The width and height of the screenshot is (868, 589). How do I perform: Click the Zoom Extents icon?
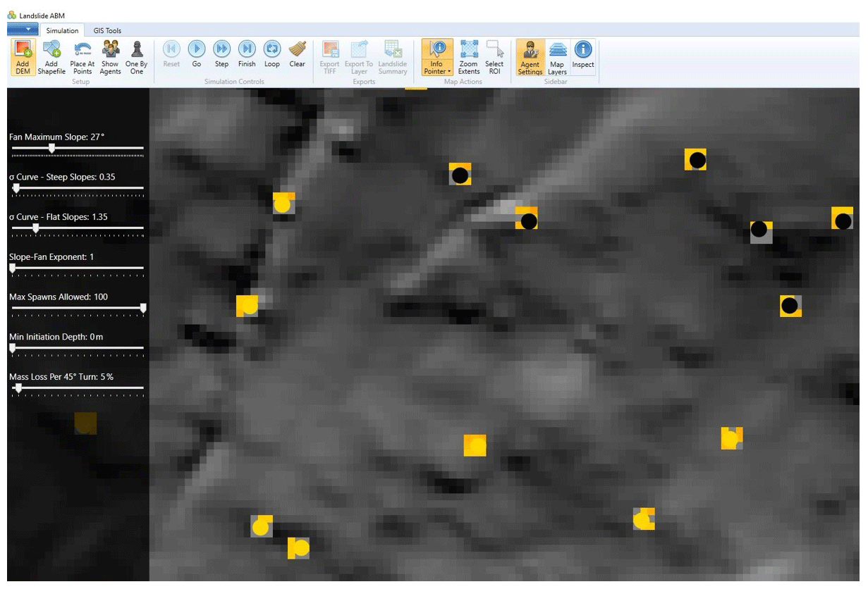(469, 56)
